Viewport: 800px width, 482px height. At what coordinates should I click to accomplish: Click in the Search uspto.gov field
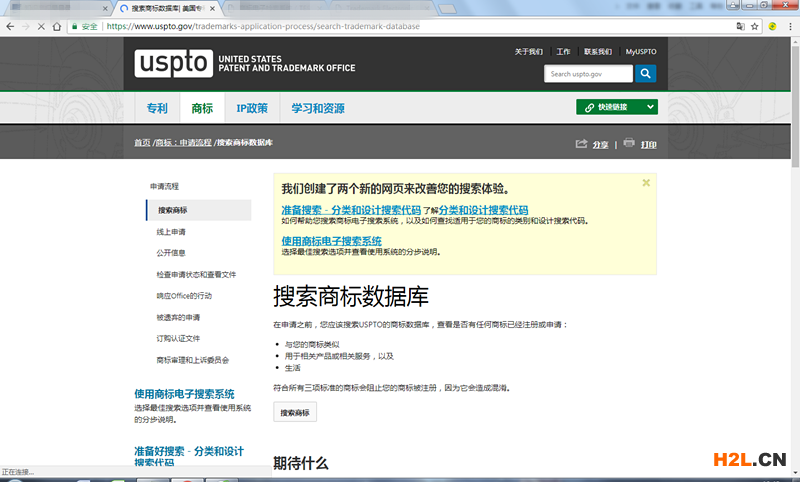click(588, 73)
